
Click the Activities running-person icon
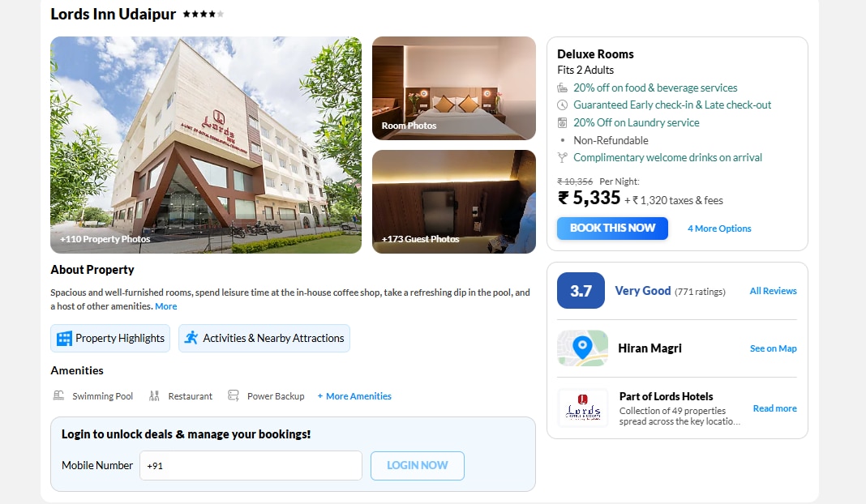[191, 338]
